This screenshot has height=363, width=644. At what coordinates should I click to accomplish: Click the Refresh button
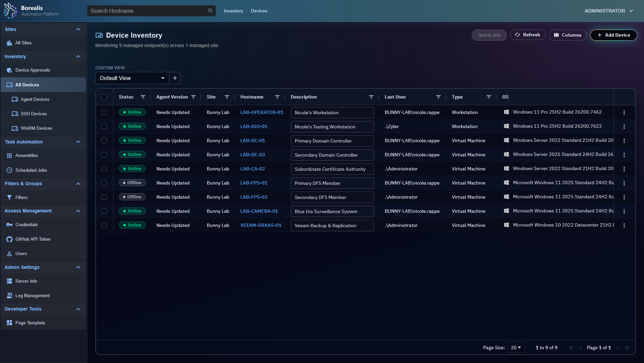coord(527,35)
